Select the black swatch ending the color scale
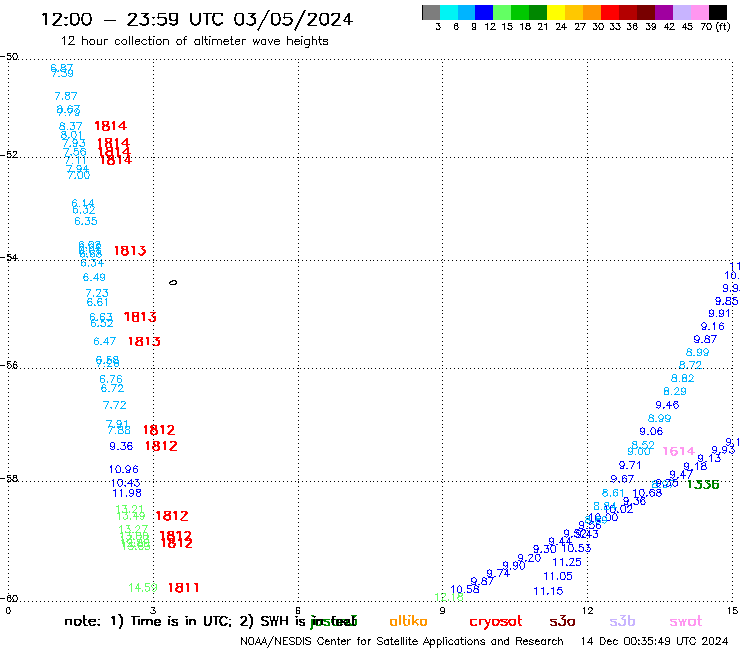740x650 pixels. click(718, 12)
